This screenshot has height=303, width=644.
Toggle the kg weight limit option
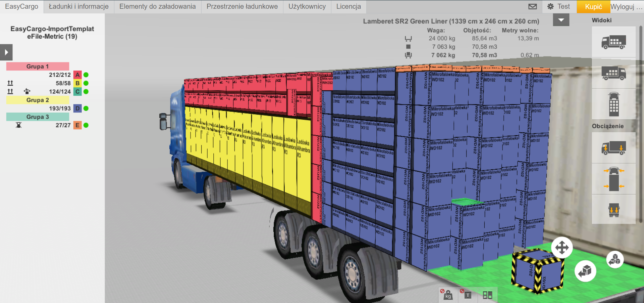(x=447, y=295)
